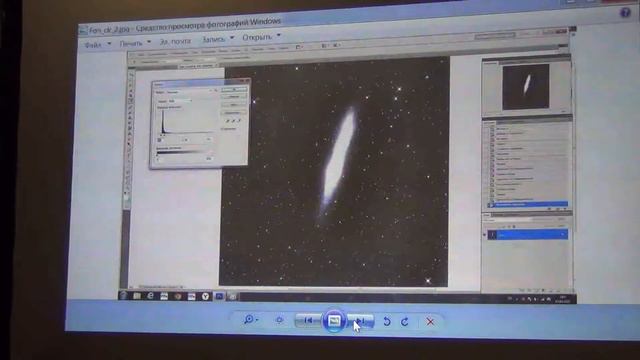Click the actual size button

280,320
